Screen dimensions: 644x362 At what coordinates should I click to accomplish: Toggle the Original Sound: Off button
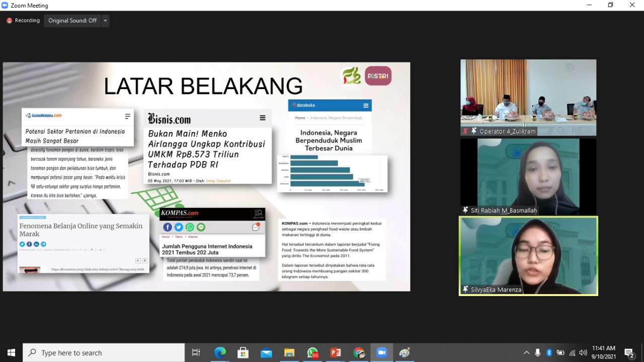[72, 21]
